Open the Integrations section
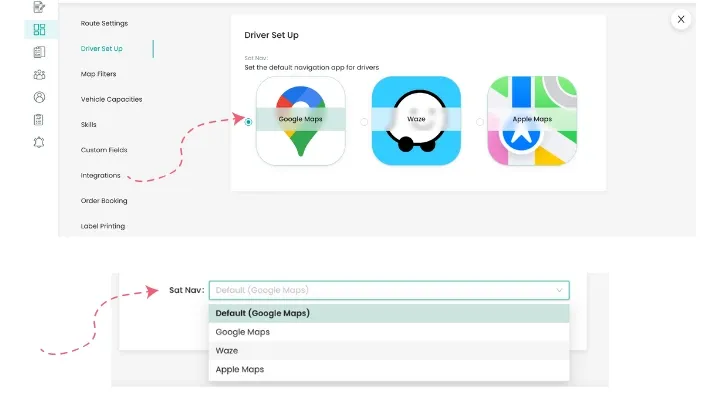The image size is (720, 405). tap(100, 175)
